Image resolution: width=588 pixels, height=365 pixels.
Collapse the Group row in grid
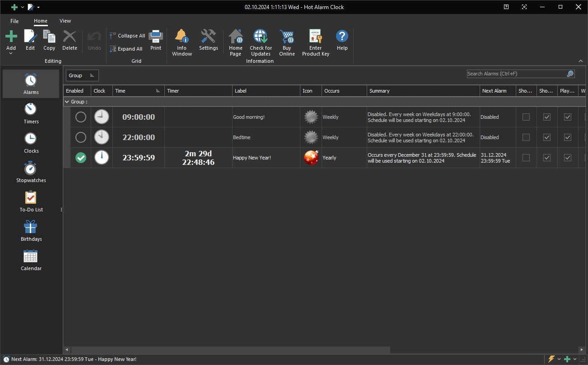[x=67, y=102]
